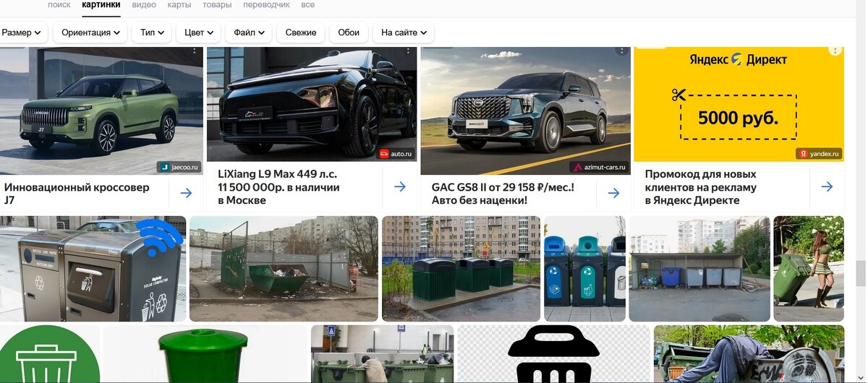Image resolution: width=868 pixels, height=383 pixels.
Task: Open the covered container shelter photo
Action: (699, 269)
